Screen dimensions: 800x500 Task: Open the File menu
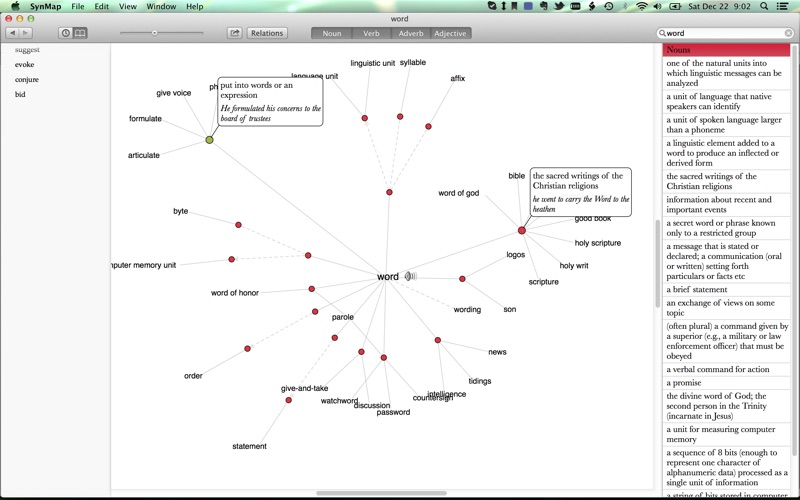coord(77,6)
